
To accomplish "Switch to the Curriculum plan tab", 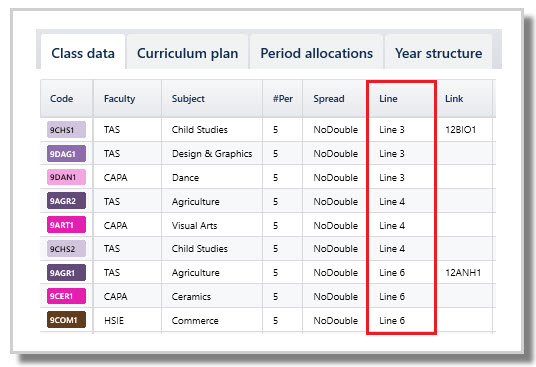I will (x=187, y=53).
